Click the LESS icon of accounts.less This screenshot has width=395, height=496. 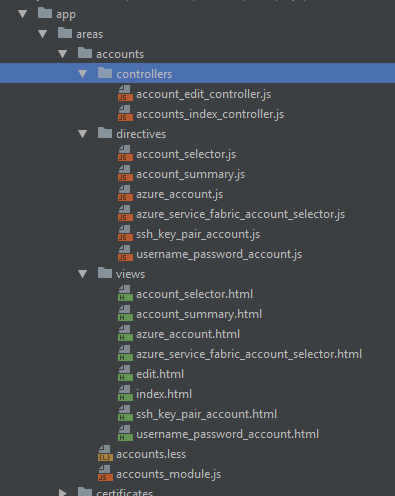click(105, 453)
